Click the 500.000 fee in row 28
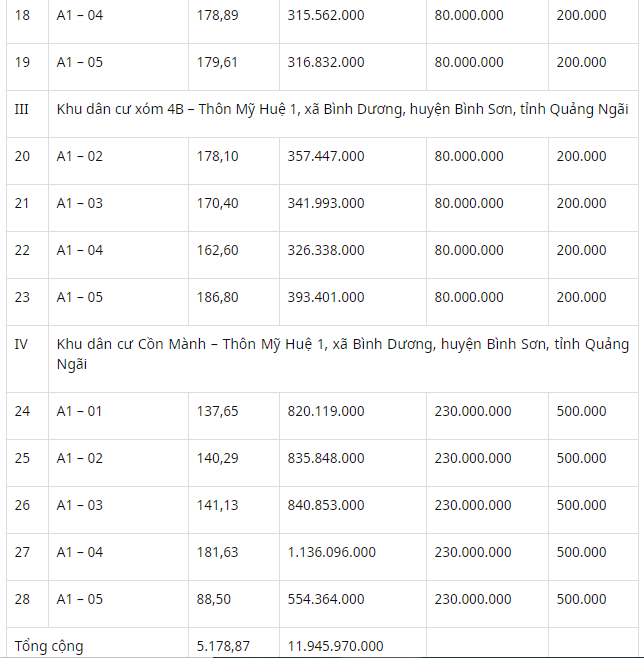The width and height of the screenshot is (644, 658). pos(581,599)
